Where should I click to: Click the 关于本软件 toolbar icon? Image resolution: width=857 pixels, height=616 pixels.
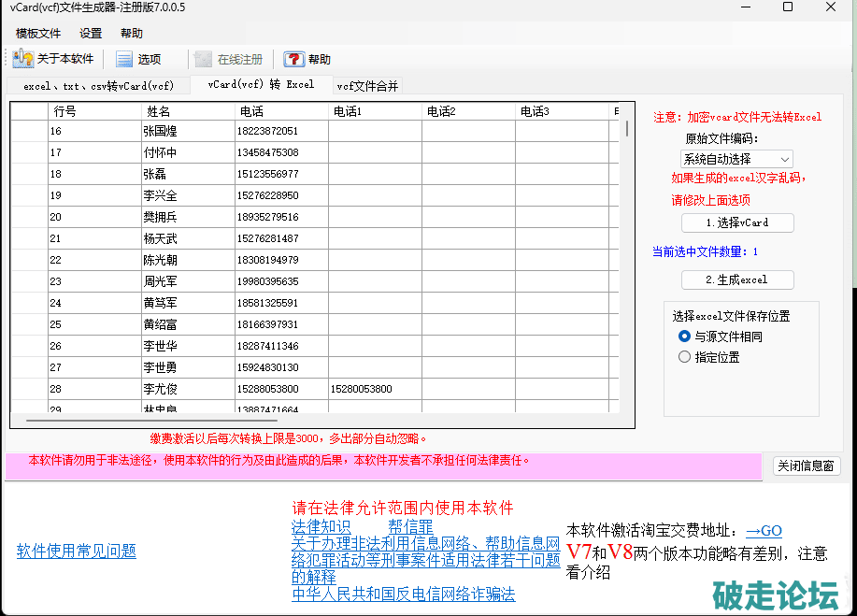point(24,59)
